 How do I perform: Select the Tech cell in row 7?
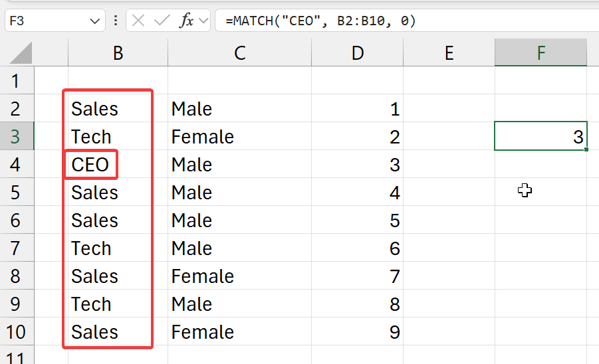(92, 248)
